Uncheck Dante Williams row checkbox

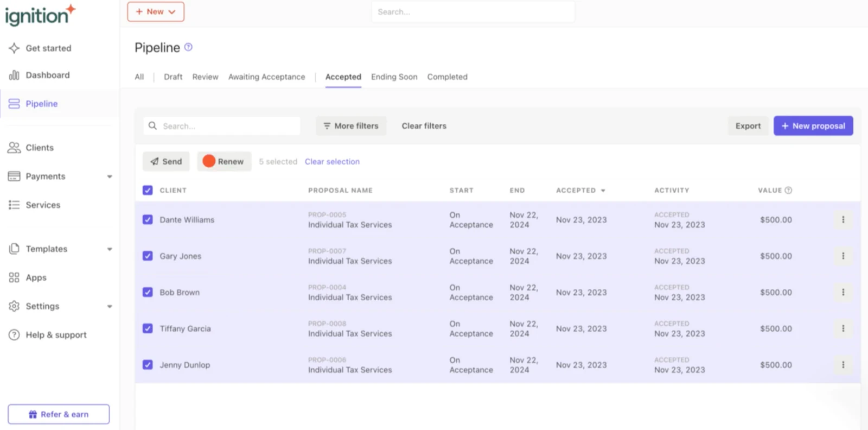[148, 220]
